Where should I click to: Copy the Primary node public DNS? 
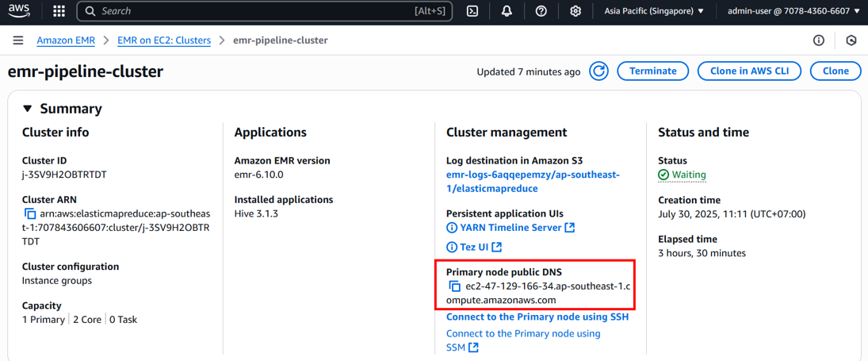tap(454, 286)
